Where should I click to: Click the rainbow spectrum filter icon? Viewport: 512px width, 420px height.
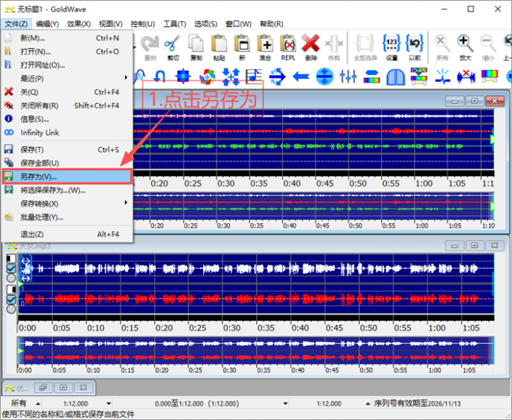click(489, 76)
